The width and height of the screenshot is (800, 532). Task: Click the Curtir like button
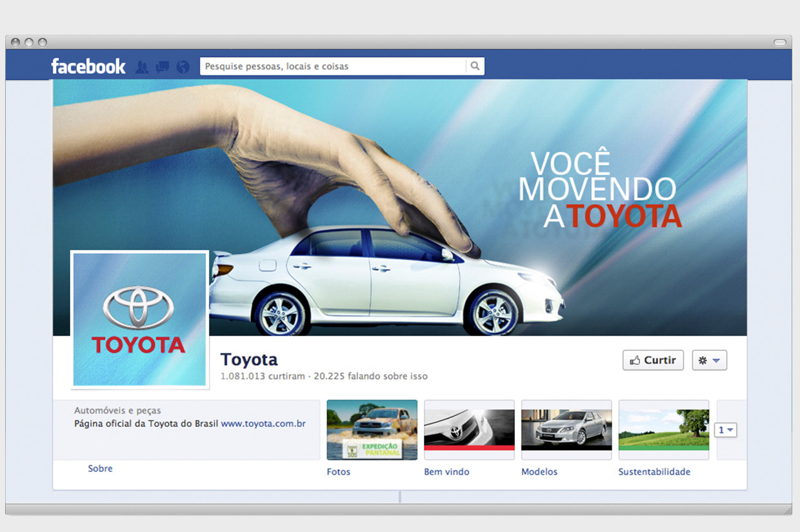[653, 360]
